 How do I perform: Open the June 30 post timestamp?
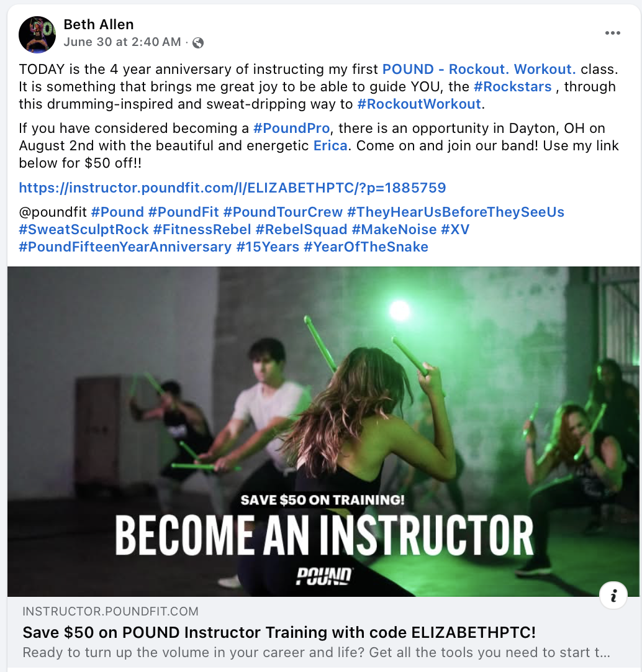click(122, 42)
